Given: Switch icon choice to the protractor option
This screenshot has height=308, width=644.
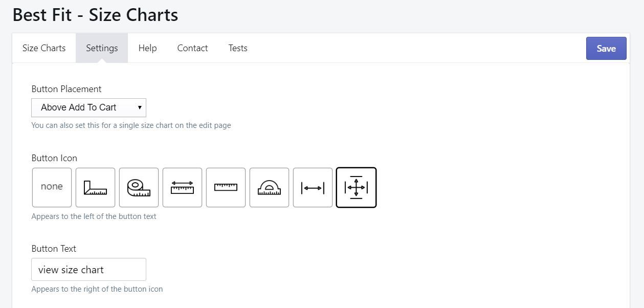Looking at the screenshot, I should 269,187.
